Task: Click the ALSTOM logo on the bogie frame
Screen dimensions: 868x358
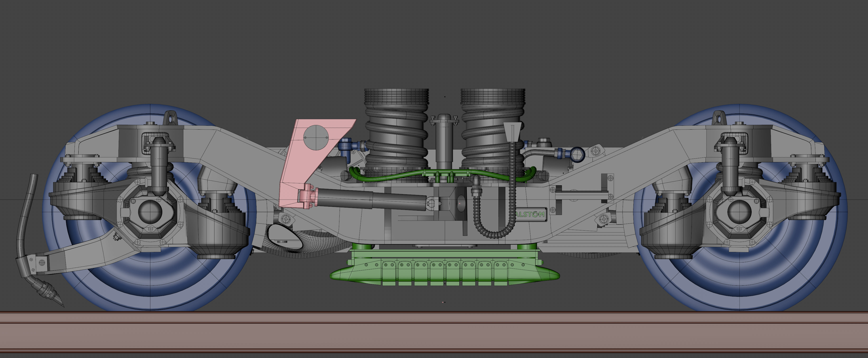Action: [530, 214]
